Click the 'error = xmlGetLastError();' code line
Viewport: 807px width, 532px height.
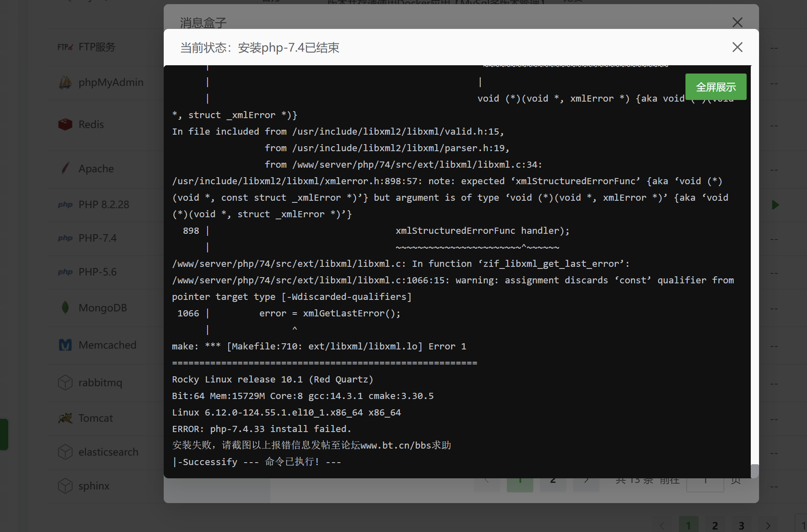click(330, 313)
